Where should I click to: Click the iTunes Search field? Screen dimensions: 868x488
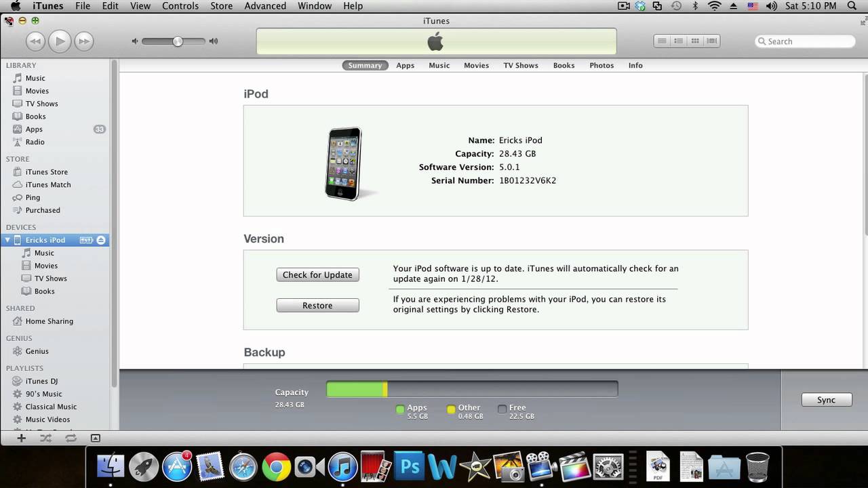(805, 41)
